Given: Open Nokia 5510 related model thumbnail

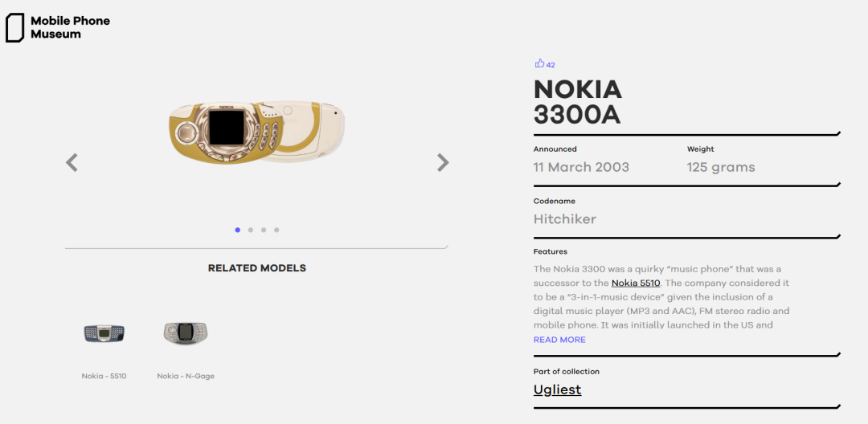Looking at the screenshot, I should (104, 333).
